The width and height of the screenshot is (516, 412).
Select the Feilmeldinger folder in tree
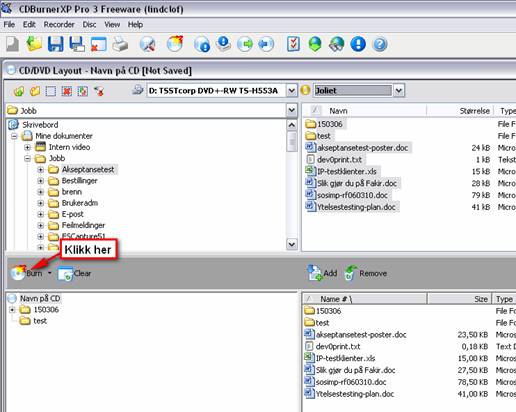(83, 225)
